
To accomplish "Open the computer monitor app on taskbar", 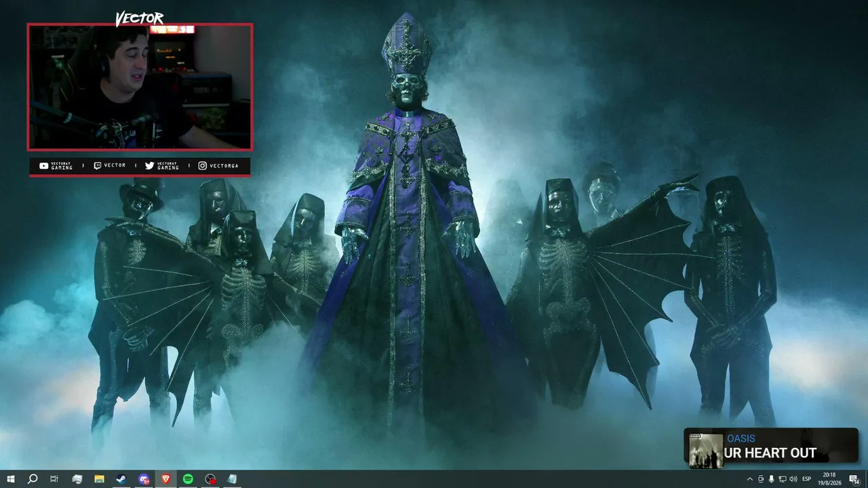I will click(x=77, y=479).
